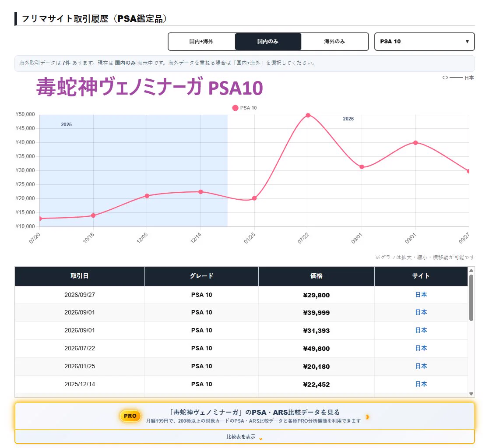Click PSA 10 grade in ¥29,800 row
This screenshot has height=448, width=489.
point(201,295)
